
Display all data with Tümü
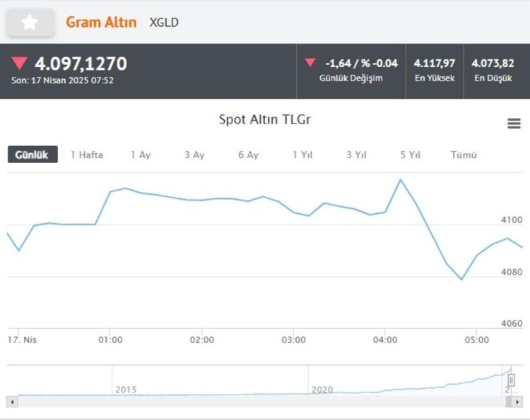point(464,155)
